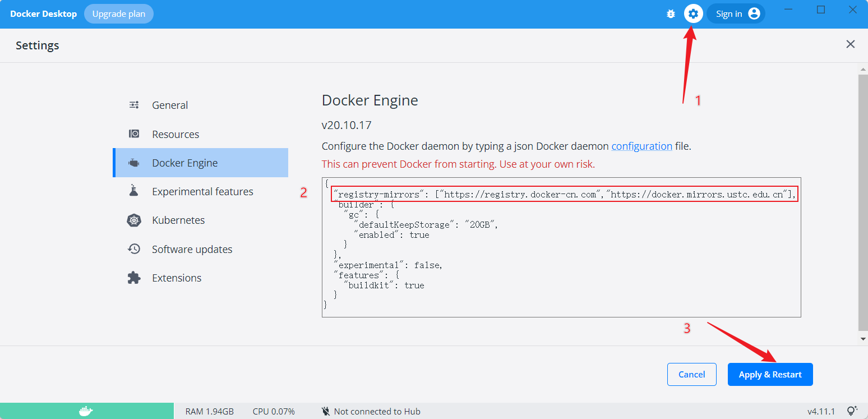Click the "buildkit": true line
Viewport: 868px width, 419px height.
[384, 286]
